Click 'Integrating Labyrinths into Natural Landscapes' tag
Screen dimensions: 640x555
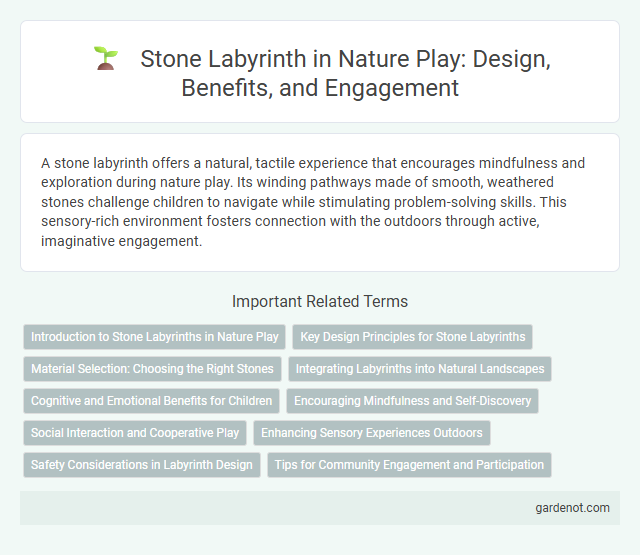[x=420, y=369]
